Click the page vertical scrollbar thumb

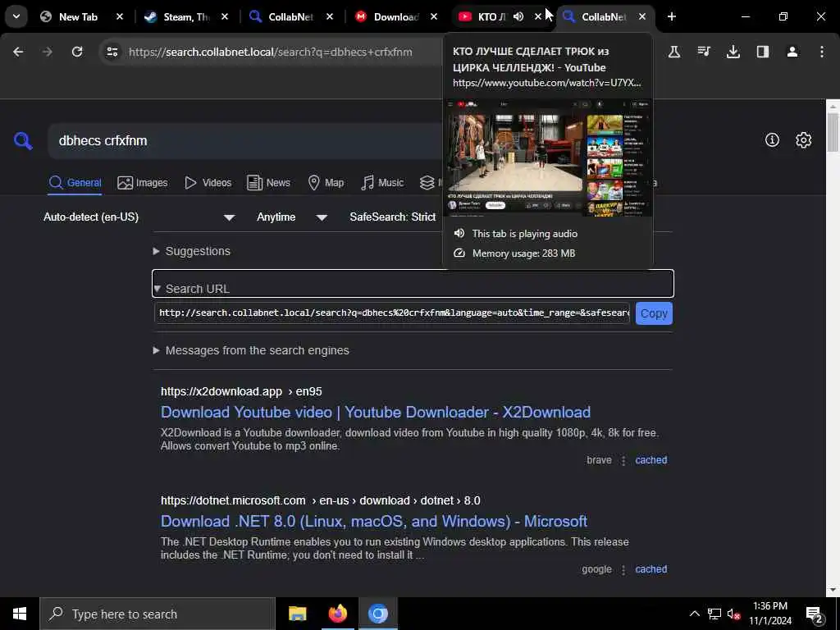tap(833, 132)
